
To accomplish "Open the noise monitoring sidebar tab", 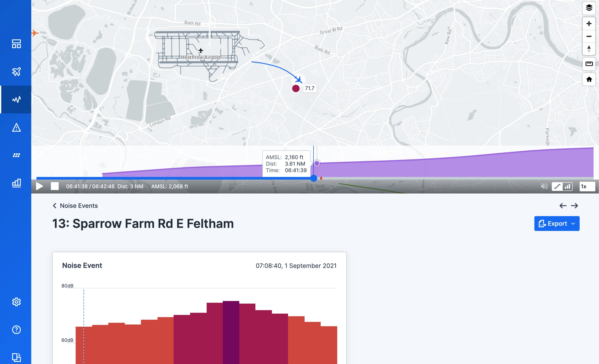I will point(16,99).
